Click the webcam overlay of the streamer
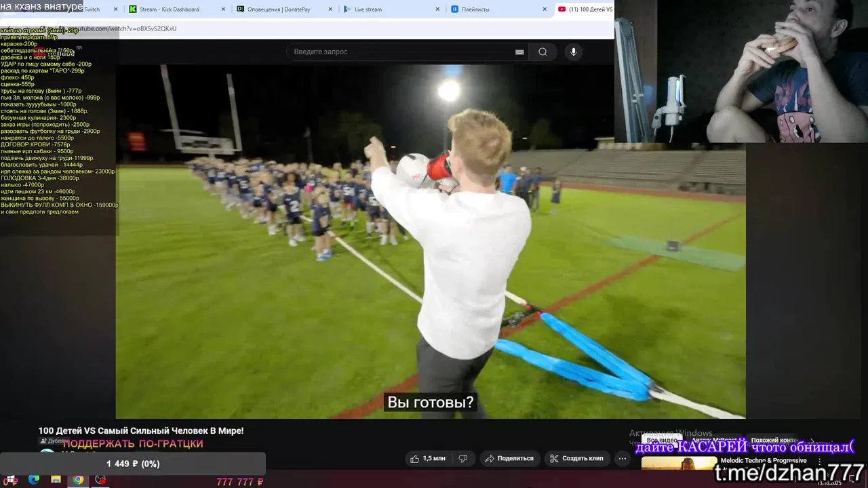This screenshot has width=868, height=488. pos(741,71)
